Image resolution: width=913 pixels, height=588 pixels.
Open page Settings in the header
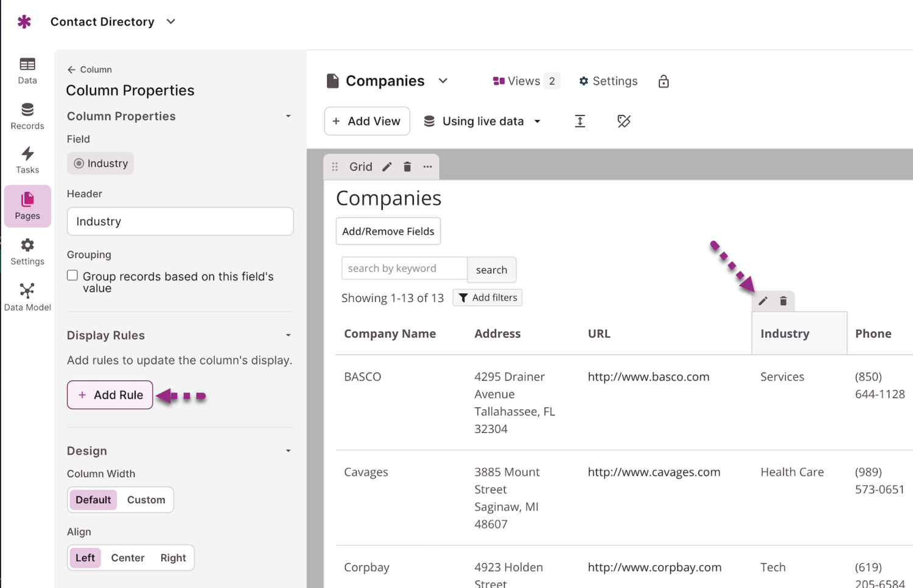pyautogui.click(x=608, y=81)
